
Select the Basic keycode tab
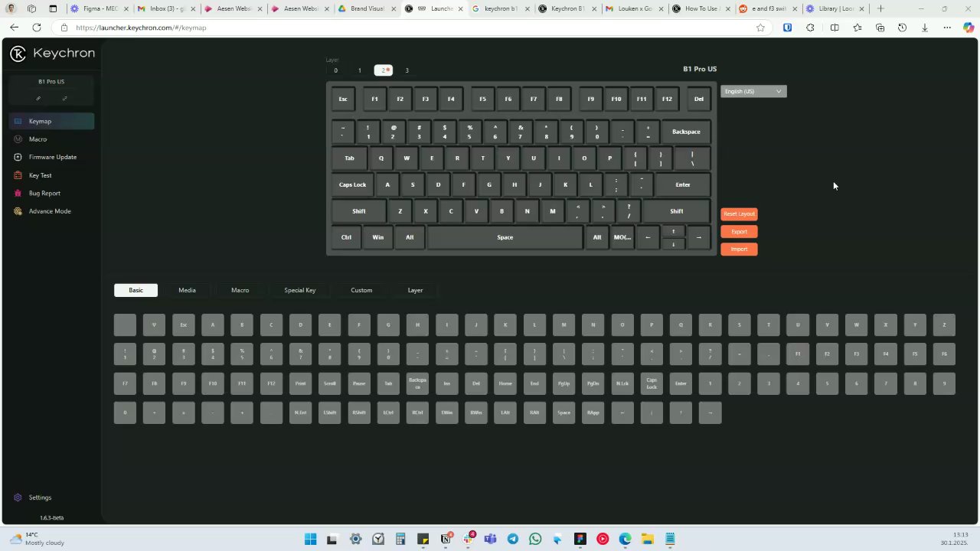(x=136, y=290)
